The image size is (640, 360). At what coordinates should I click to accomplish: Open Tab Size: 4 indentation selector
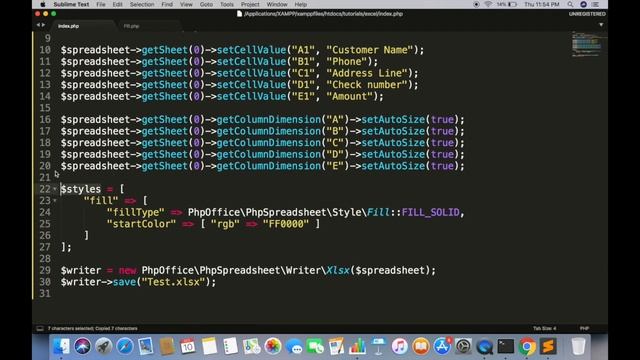[544, 328]
